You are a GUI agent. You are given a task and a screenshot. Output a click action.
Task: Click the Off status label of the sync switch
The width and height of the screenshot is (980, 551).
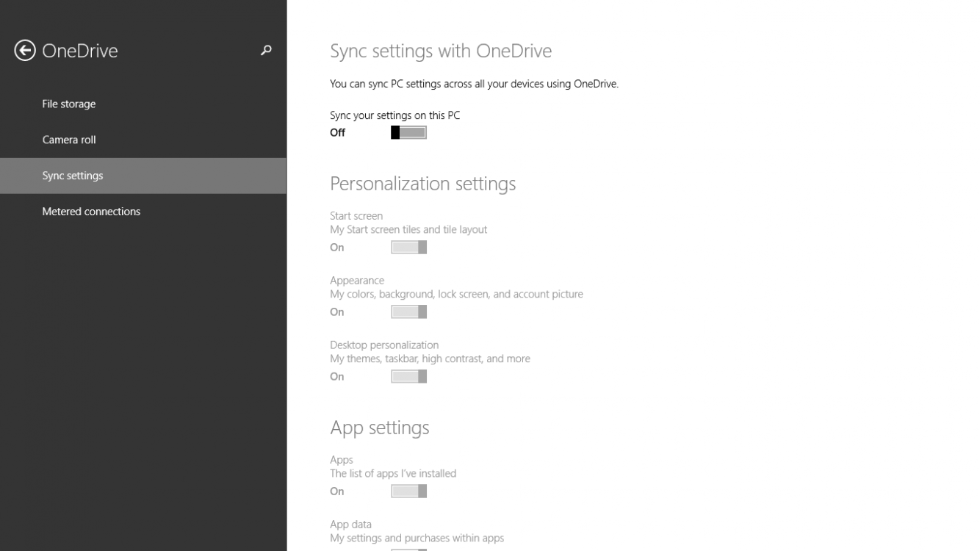point(337,133)
